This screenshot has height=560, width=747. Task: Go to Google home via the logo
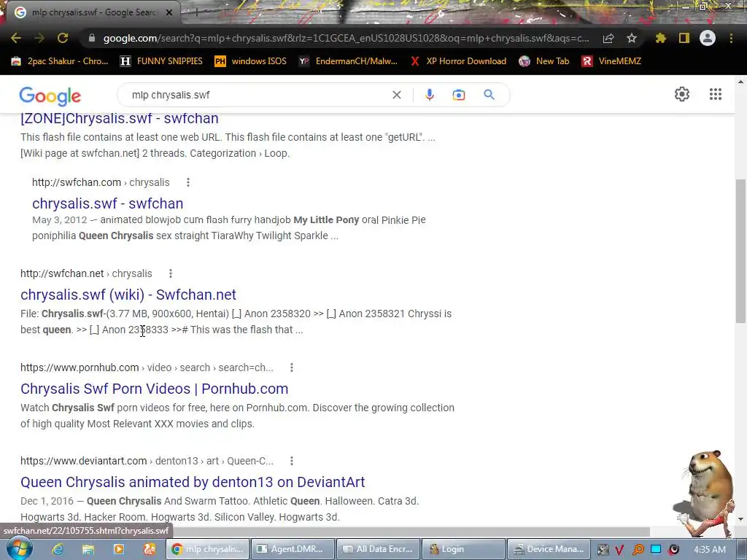click(x=50, y=96)
